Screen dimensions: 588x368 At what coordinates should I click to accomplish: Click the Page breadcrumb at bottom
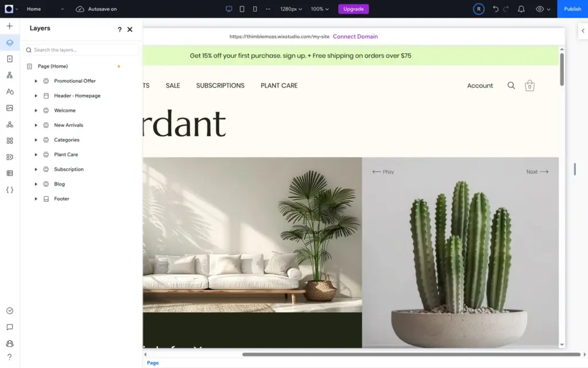pyautogui.click(x=153, y=363)
